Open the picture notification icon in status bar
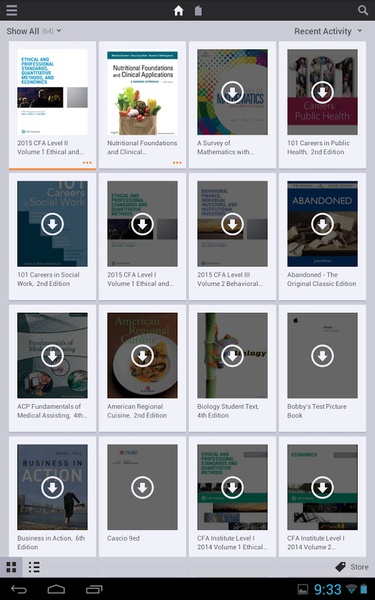This screenshot has width=375, height=600. pyautogui.click(x=303, y=589)
